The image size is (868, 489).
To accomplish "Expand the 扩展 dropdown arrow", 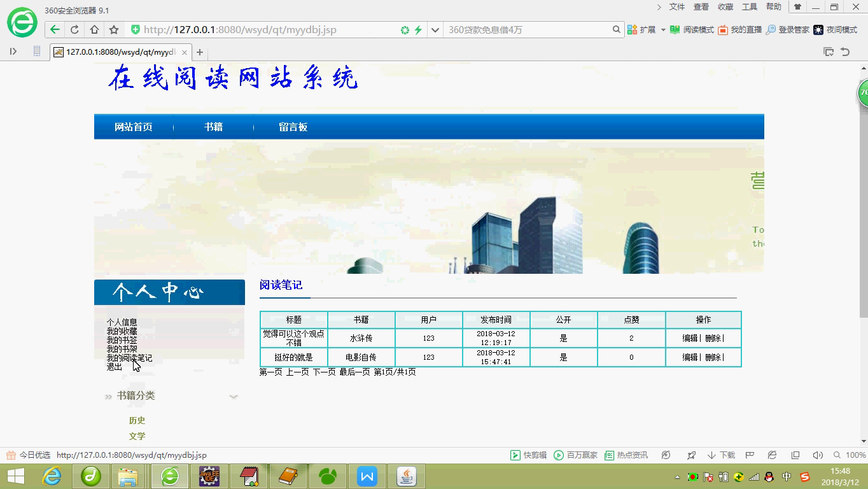I will pos(662,30).
